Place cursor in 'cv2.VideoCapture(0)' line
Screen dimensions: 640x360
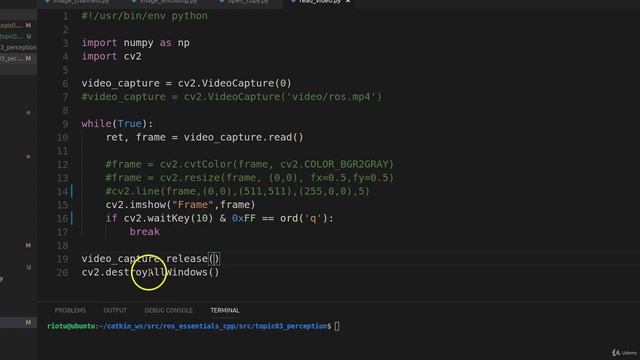(186, 83)
